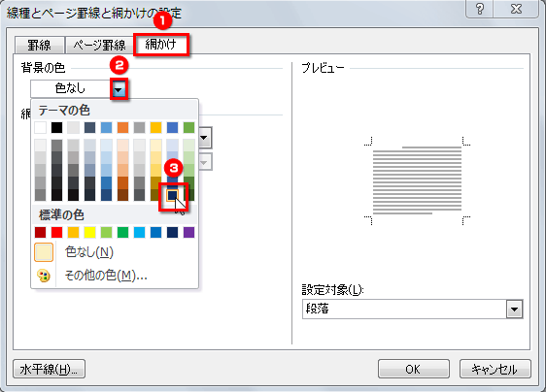
Task: Select light green in the standard colors
Action: coord(106,232)
